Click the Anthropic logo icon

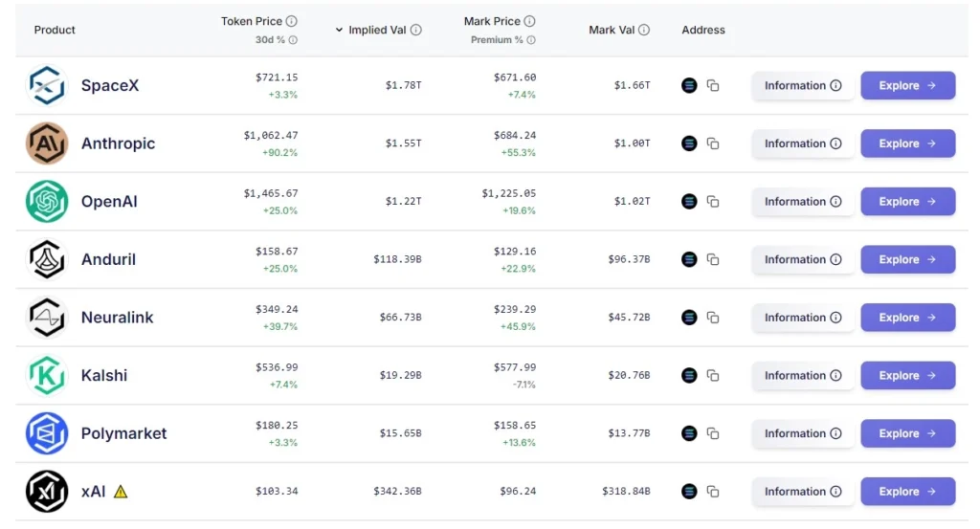pyautogui.click(x=47, y=143)
